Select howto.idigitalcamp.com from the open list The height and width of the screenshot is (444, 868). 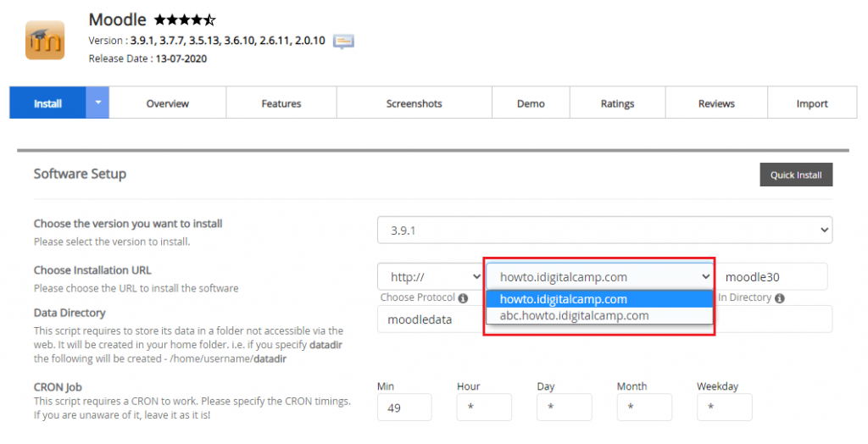599,299
